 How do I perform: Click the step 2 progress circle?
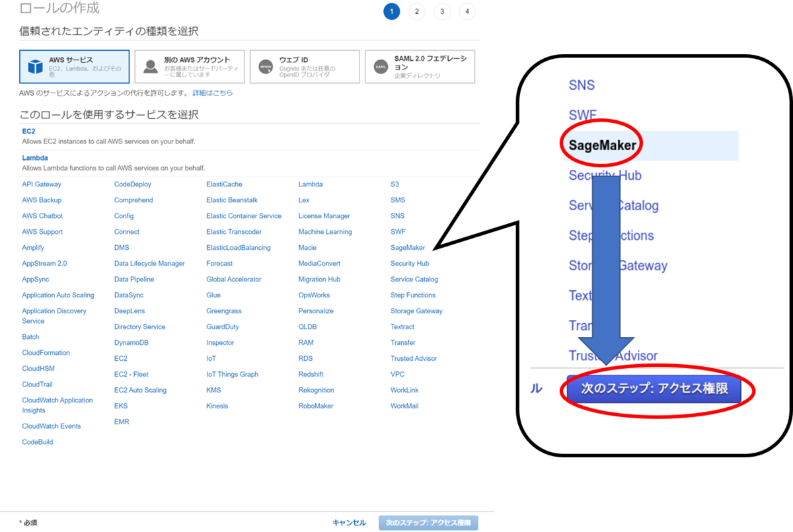coord(417,11)
